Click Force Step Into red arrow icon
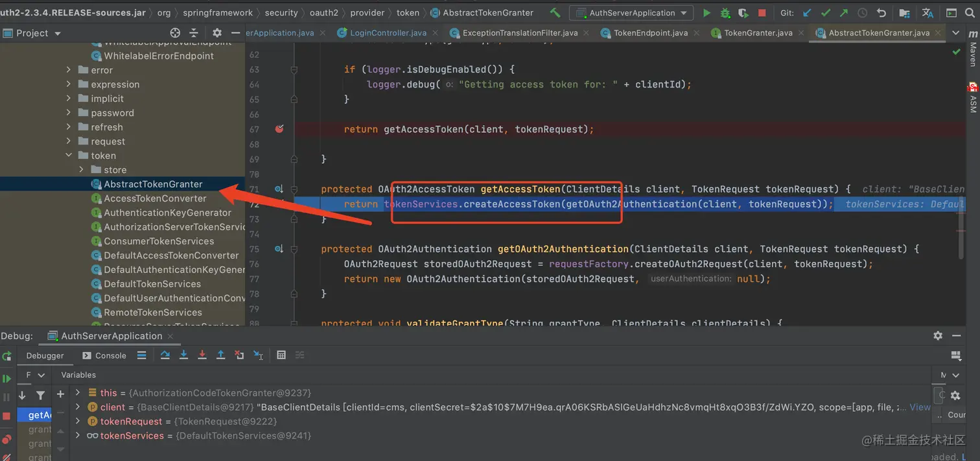 (x=202, y=355)
